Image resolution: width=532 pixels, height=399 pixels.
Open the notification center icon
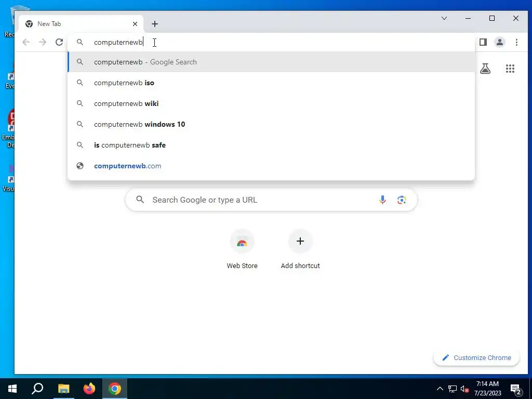click(516, 390)
